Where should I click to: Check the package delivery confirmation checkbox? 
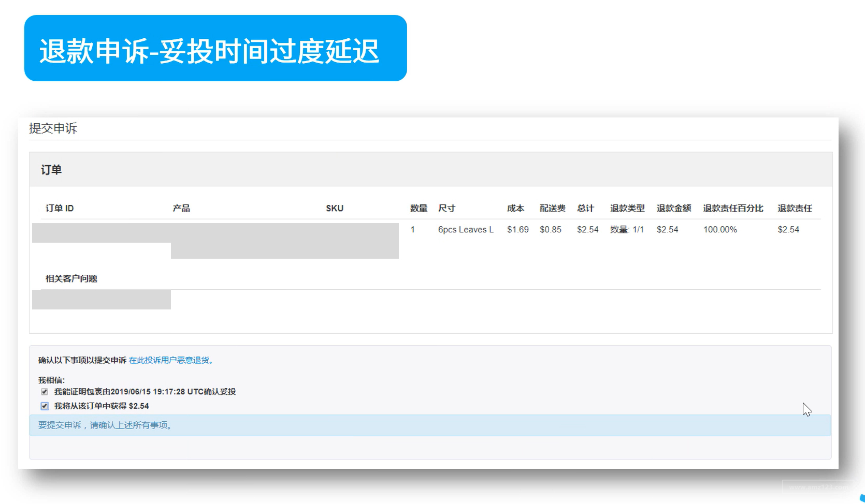(x=45, y=392)
